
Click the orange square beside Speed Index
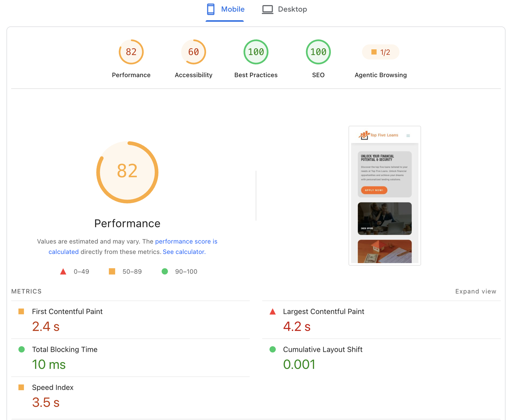[21, 387]
